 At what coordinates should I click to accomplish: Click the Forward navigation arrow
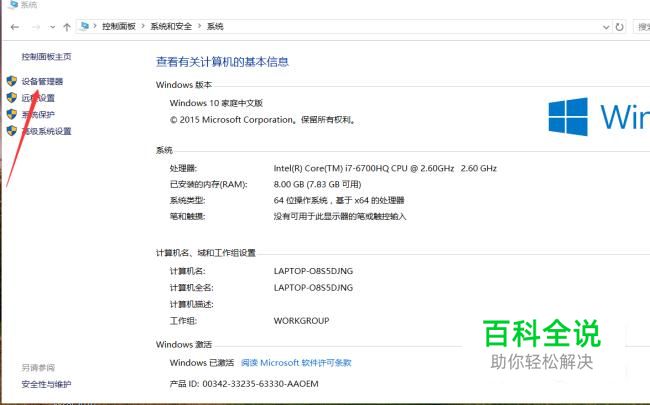tap(36, 27)
